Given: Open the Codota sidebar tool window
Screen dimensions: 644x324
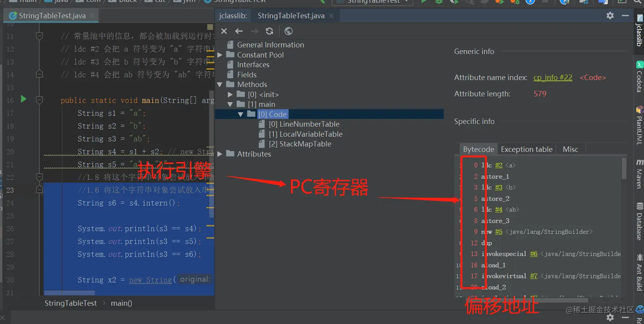Looking at the screenshot, I should click(639, 77).
